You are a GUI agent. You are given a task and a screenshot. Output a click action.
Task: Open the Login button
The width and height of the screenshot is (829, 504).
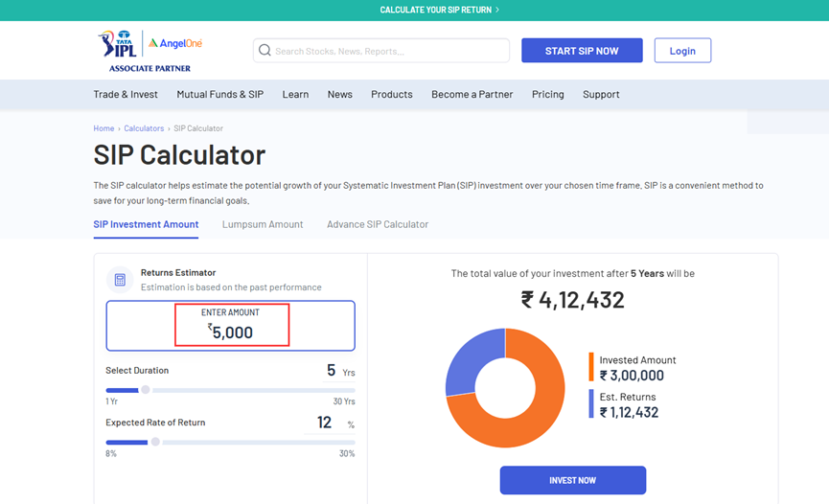(x=682, y=51)
